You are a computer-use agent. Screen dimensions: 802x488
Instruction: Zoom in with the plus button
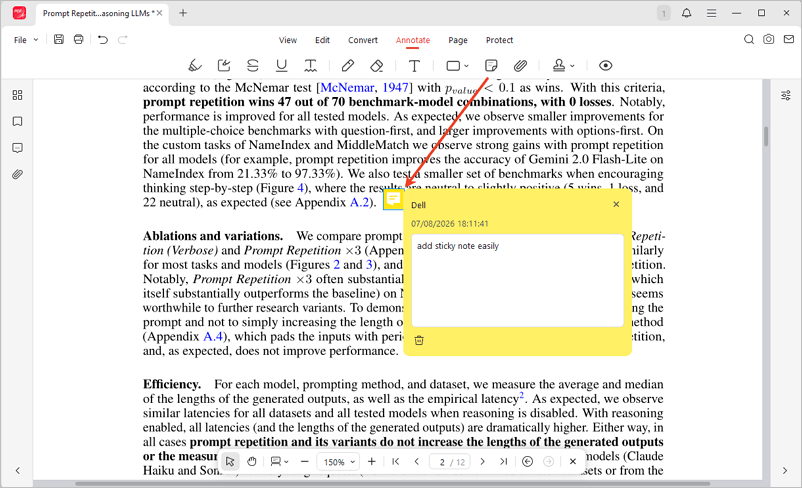(372, 461)
